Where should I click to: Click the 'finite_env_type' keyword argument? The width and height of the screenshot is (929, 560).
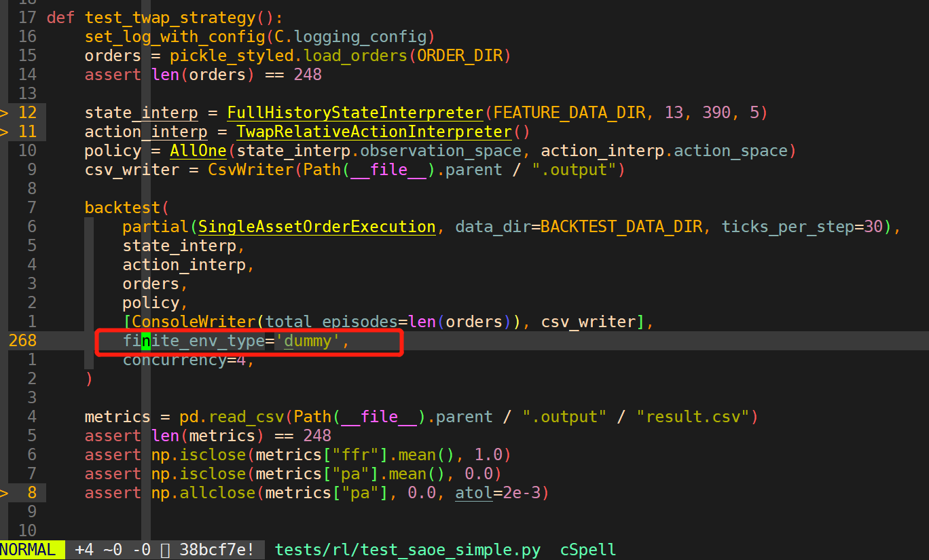tap(194, 340)
